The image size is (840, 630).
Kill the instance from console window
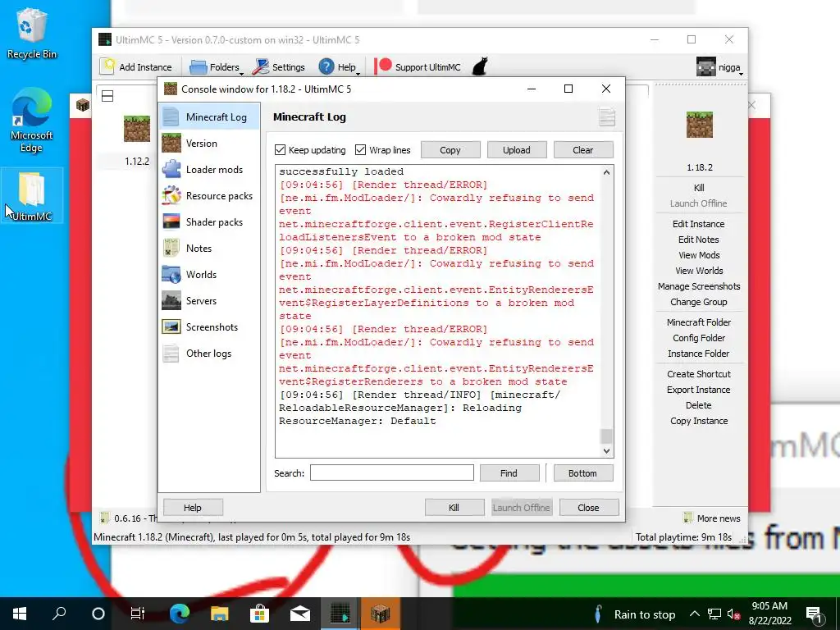click(x=454, y=507)
